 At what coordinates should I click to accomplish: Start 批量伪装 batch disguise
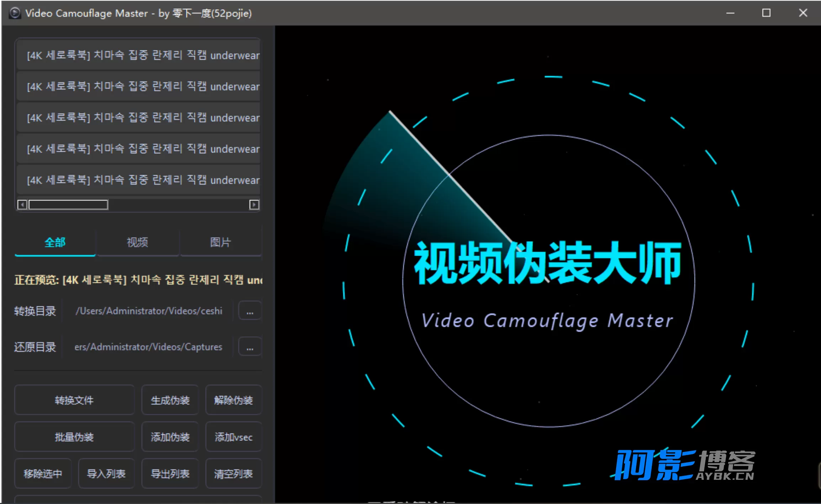(74, 437)
